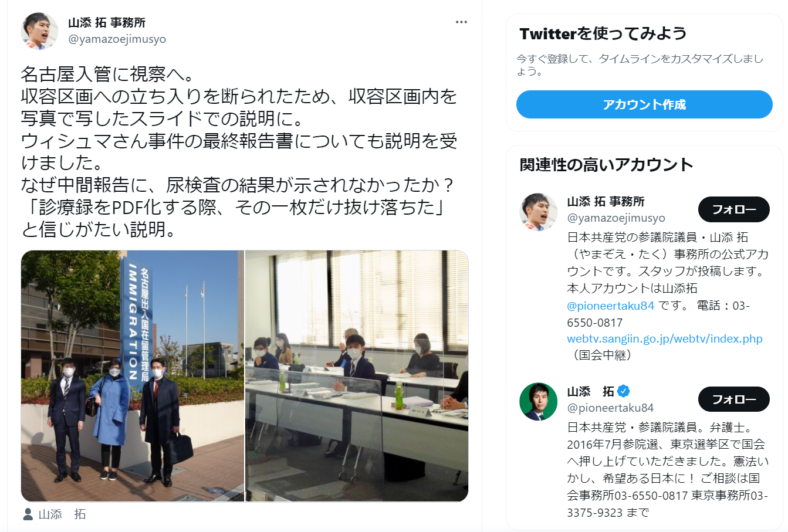This screenshot has width=788, height=532.
Task: Open 山添 拓 green avatar in related accounts
Action: click(538, 402)
